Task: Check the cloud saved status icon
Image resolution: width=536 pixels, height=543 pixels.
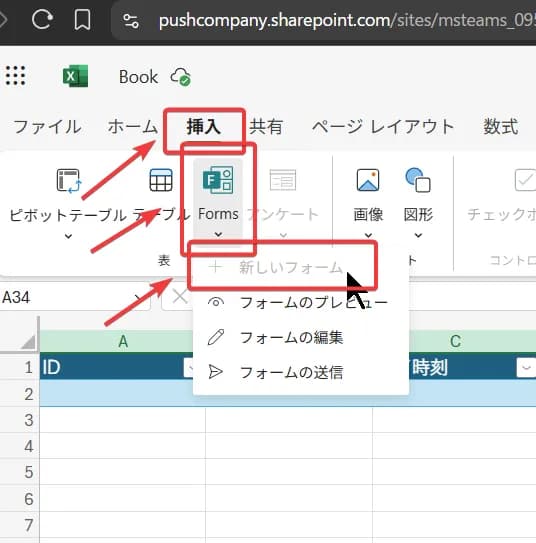Action: pos(180,77)
